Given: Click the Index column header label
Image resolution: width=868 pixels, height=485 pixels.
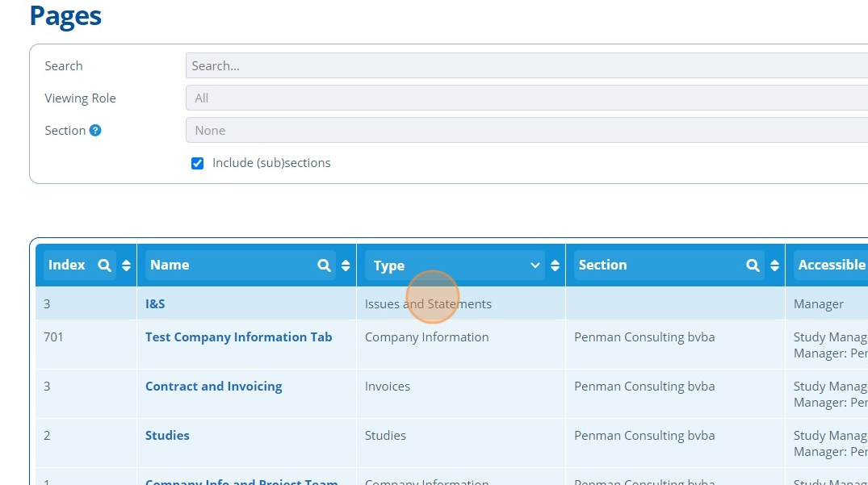Looking at the screenshot, I should pyautogui.click(x=66, y=265).
